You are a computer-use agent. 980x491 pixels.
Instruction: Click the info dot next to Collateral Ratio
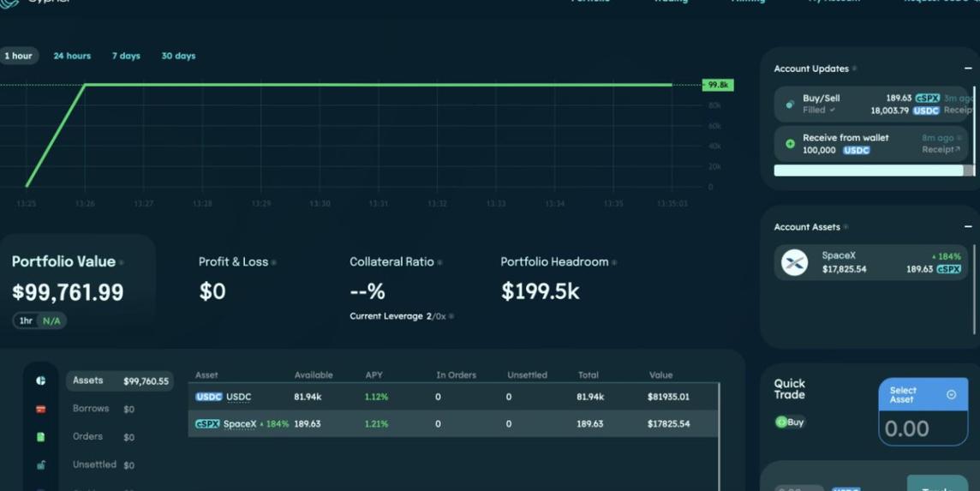tap(439, 263)
